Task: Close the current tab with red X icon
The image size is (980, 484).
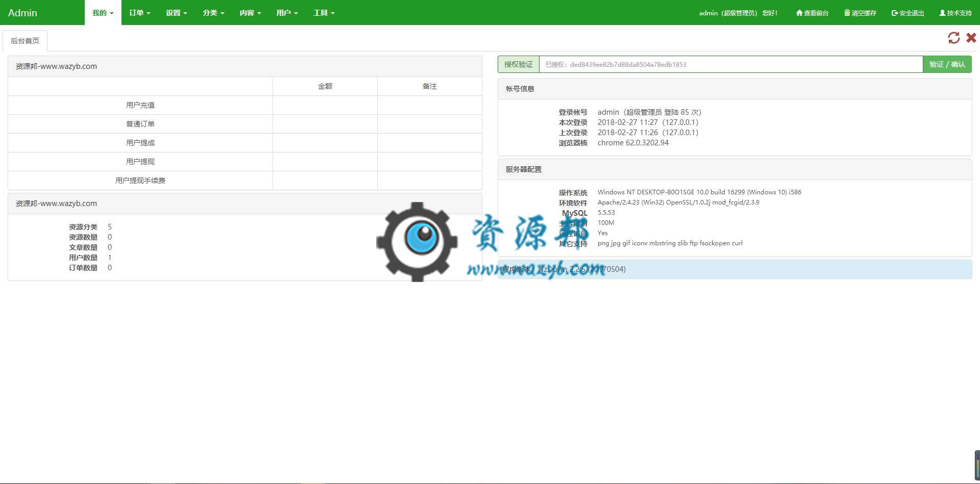Action: click(971, 38)
